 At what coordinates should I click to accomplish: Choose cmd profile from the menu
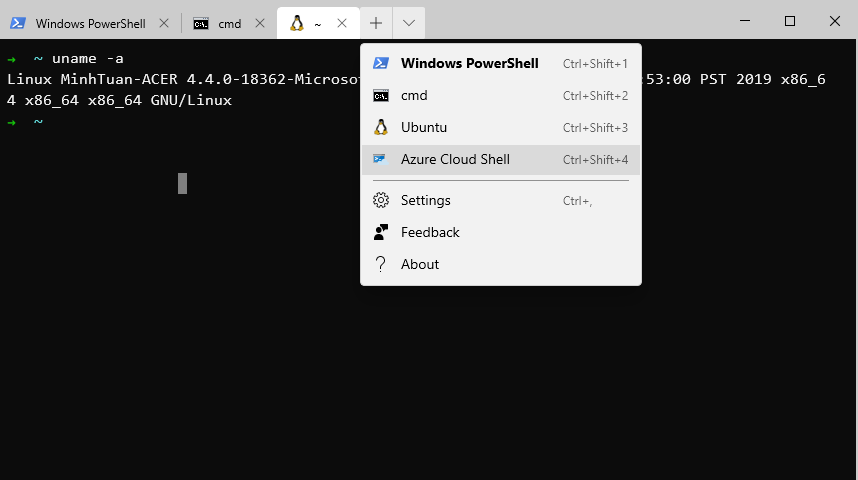pos(414,95)
